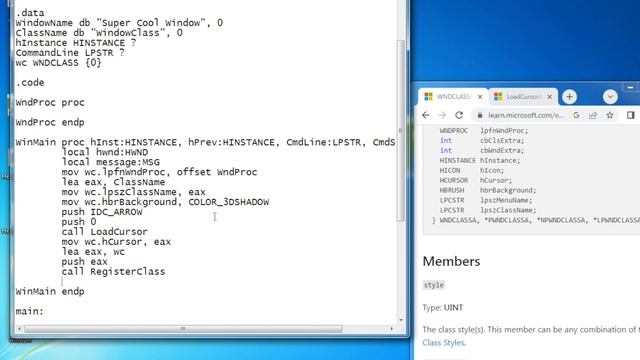
Task: Close the WNDCLASS tab
Action: (x=480, y=97)
